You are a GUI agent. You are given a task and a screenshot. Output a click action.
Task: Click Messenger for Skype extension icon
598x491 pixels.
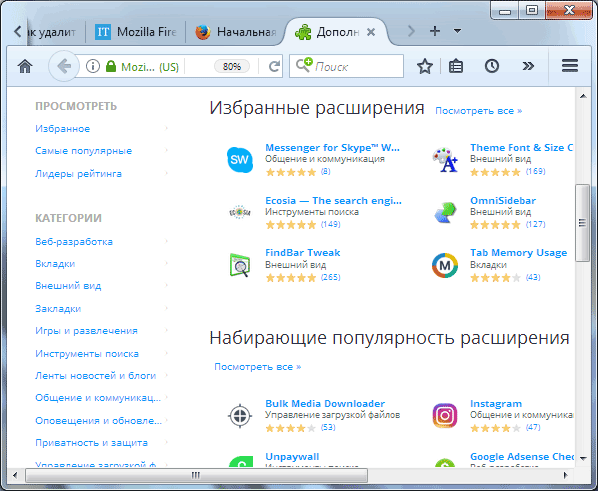tap(240, 159)
